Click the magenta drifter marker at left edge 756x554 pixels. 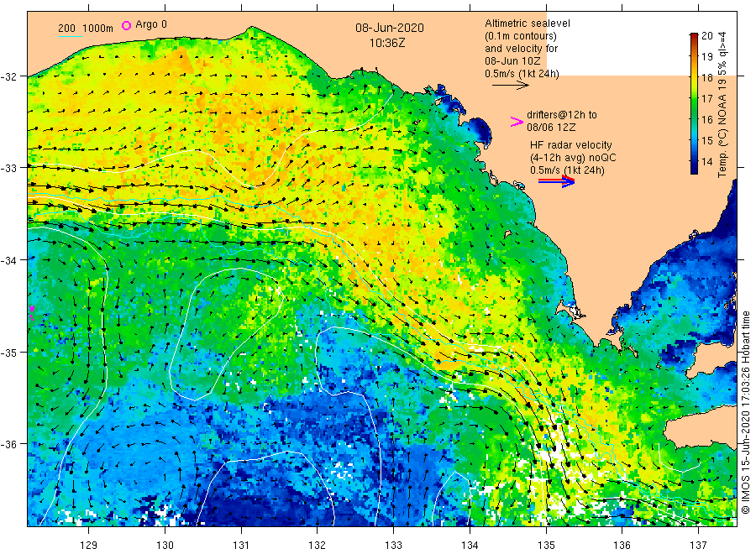pos(32,312)
